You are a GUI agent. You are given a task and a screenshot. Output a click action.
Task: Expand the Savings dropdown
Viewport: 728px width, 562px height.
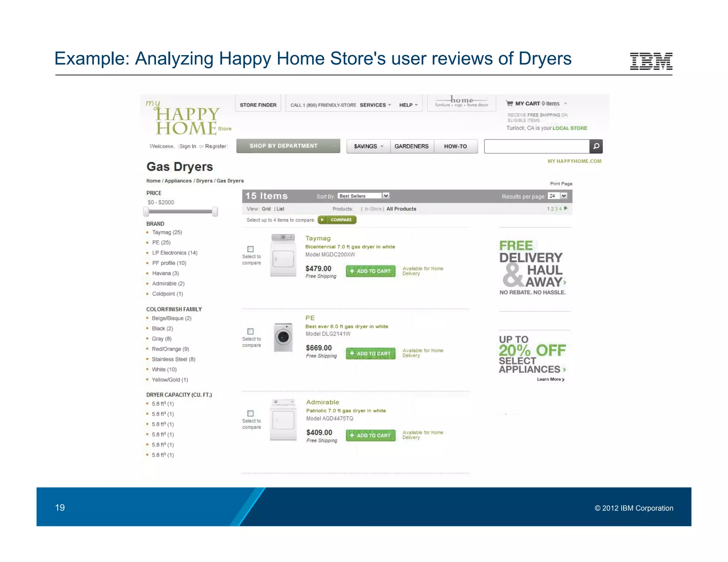369,146
